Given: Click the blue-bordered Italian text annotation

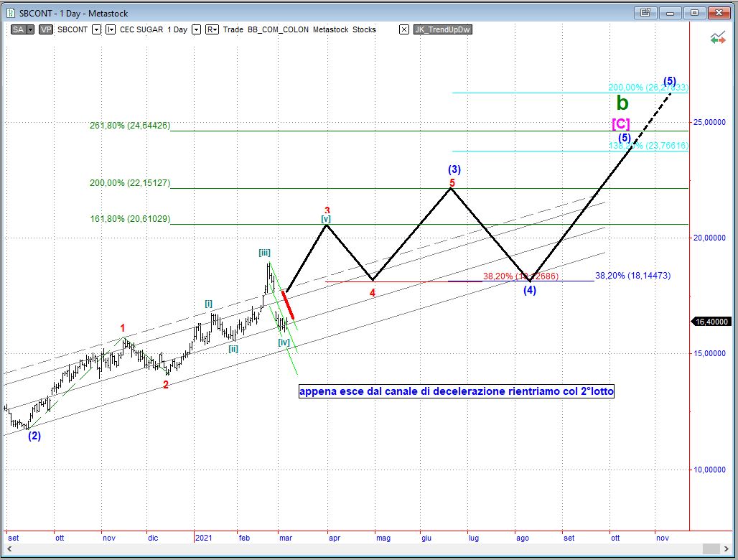Looking at the screenshot, I should (456, 391).
